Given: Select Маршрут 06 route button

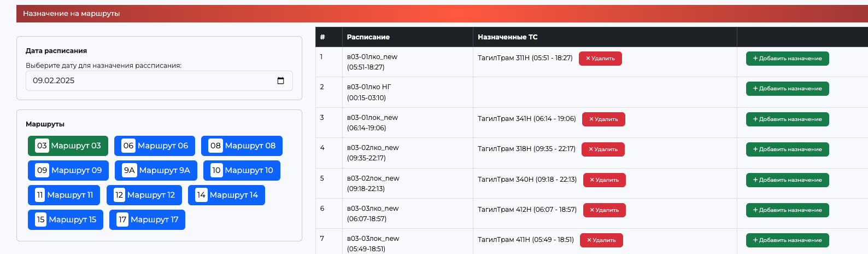Looking at the screenshot, I should pyautogui.click(x=155, y=146).
